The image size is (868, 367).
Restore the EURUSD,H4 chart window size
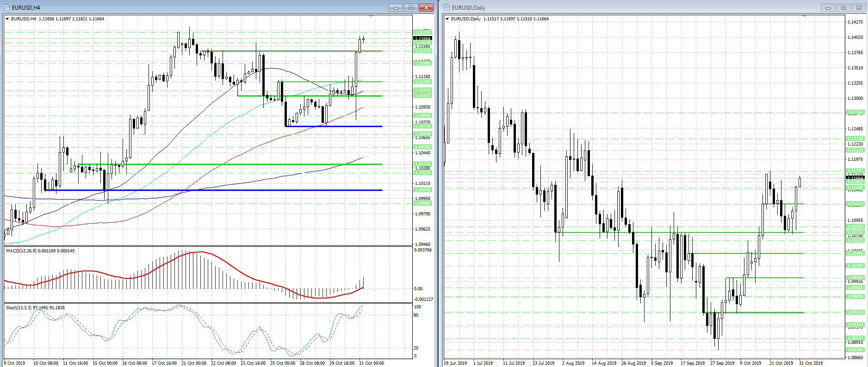(410, 7)
